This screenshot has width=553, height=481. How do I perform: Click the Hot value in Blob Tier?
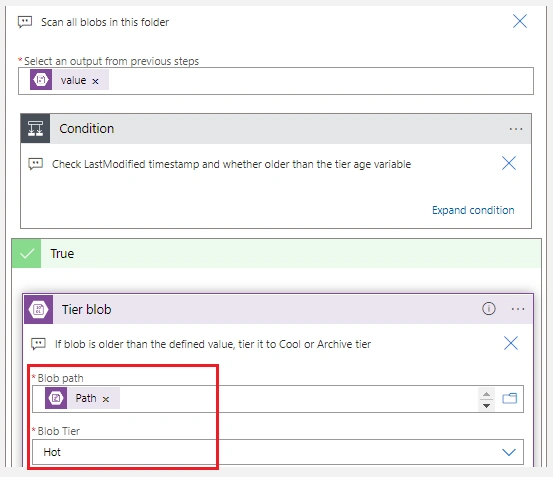(x=52, y=452)
